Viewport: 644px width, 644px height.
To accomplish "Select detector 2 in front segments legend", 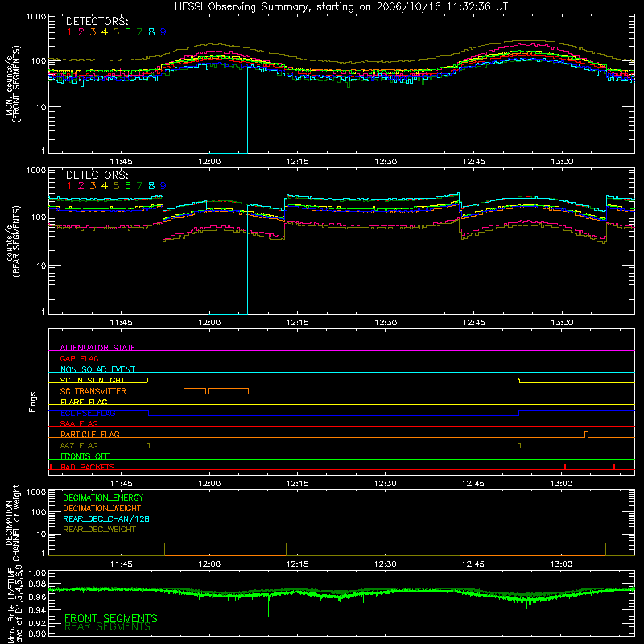I will pyautogui.click(x=81, y=32).
